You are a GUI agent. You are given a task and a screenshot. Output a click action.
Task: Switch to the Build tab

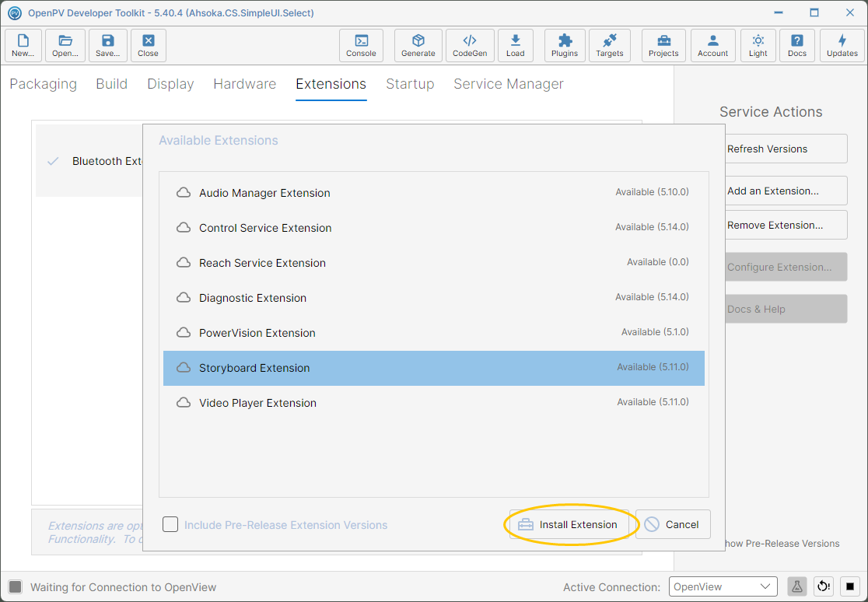click(112, 84)
